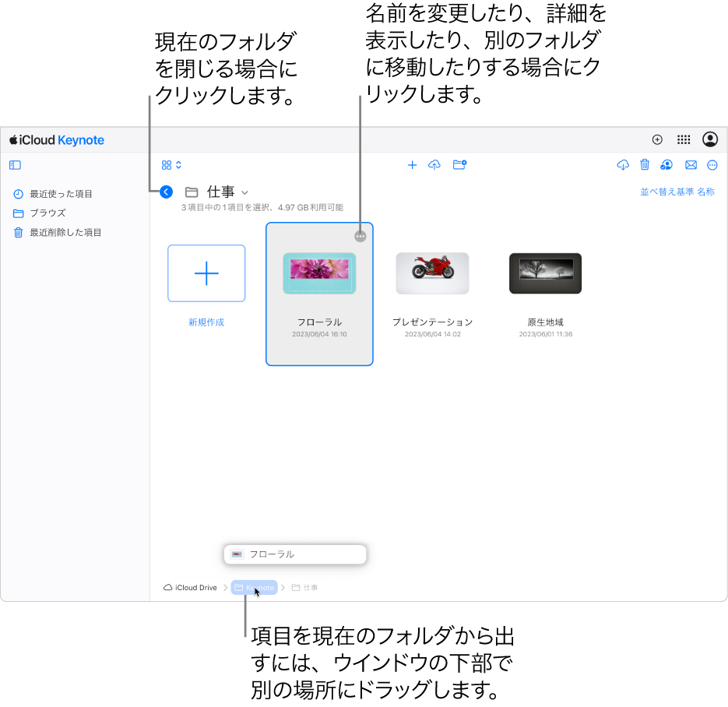Expand the 仕事 folder title dropdown

pos(244,192)
